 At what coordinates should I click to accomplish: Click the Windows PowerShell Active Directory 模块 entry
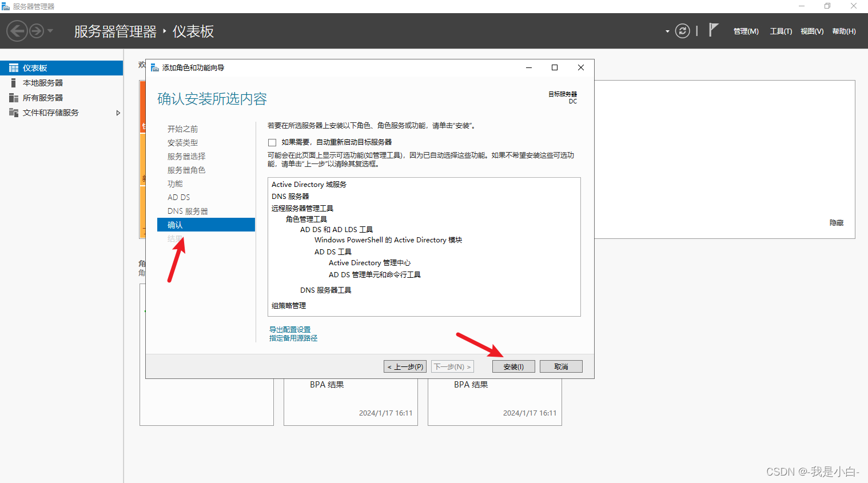click(x=388, y=240)
